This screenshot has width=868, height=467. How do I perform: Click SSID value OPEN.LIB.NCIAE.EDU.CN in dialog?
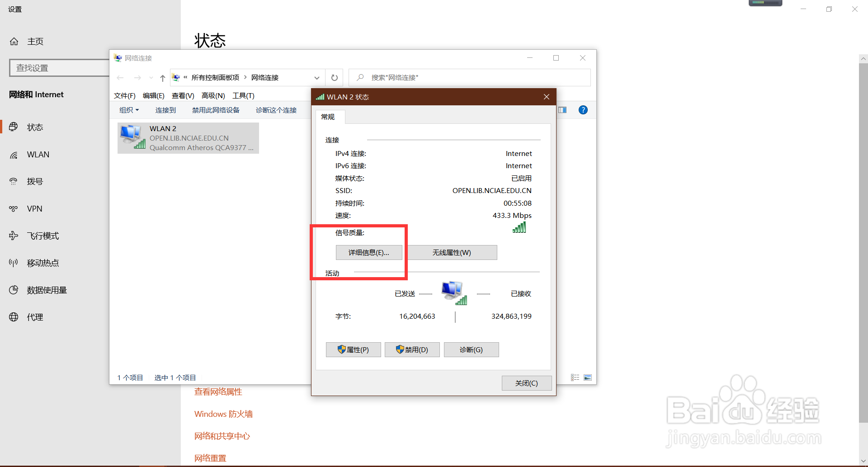click(x=492, y=190)
